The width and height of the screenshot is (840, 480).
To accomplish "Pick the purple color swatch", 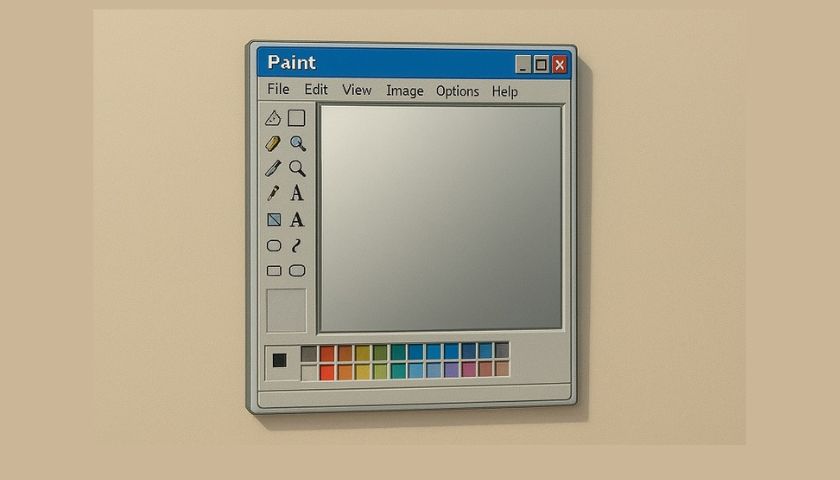I will tap(451, 370).
